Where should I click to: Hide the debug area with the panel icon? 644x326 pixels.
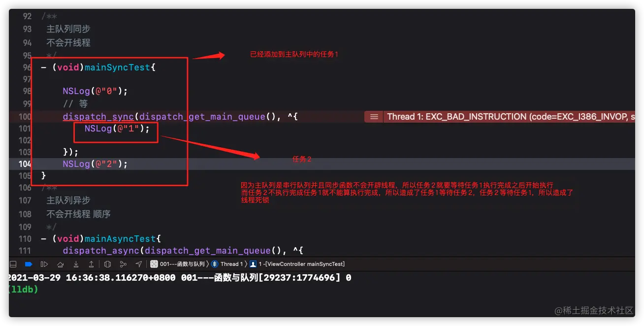[13, 264]
